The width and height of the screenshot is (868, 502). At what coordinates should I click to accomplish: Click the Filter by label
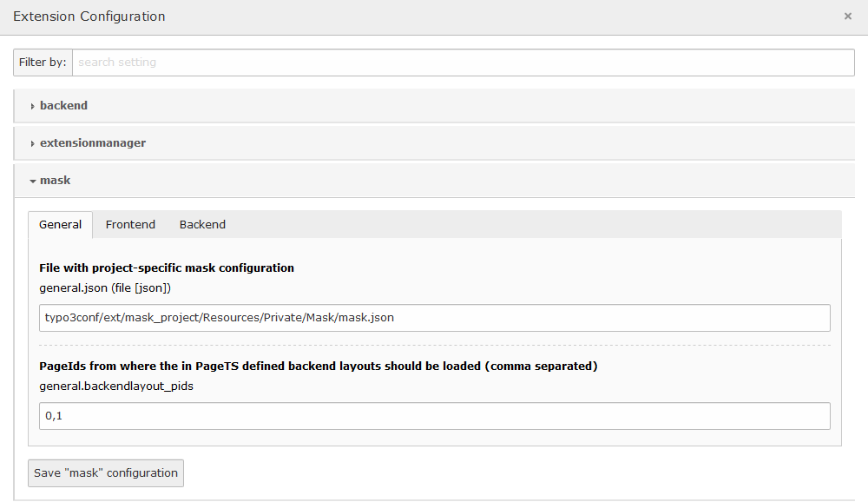42,62
